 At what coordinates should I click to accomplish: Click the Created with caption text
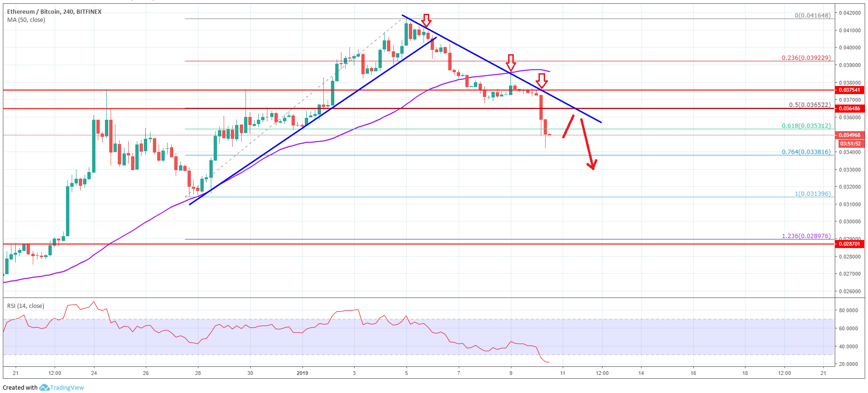(x=20, y=387)
